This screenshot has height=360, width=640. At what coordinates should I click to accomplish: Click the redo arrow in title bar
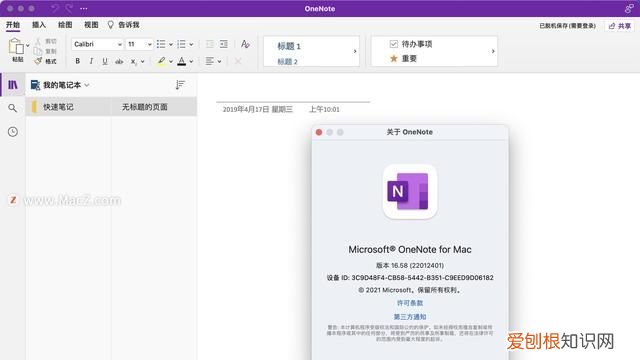[x=69, y=8]
